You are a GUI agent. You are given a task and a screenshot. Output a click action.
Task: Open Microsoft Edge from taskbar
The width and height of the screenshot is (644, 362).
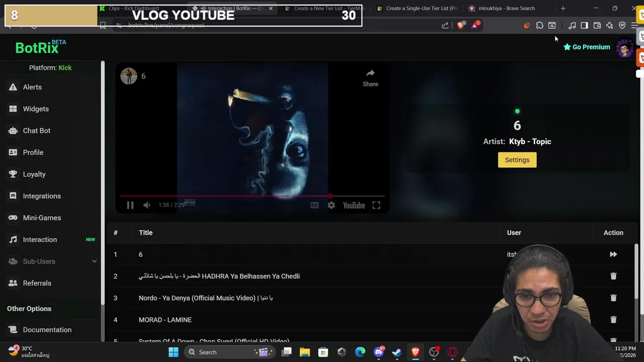[360, 352]
